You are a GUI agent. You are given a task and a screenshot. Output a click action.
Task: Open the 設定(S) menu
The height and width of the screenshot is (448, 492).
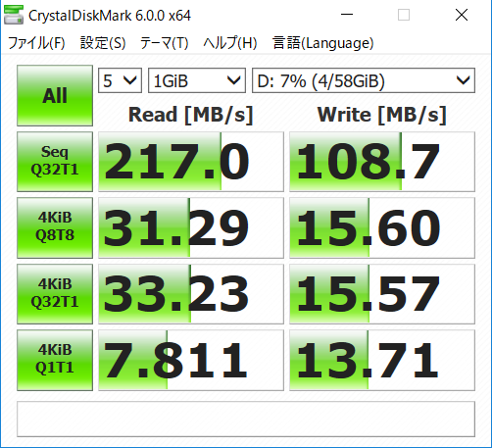pos(103,43)
